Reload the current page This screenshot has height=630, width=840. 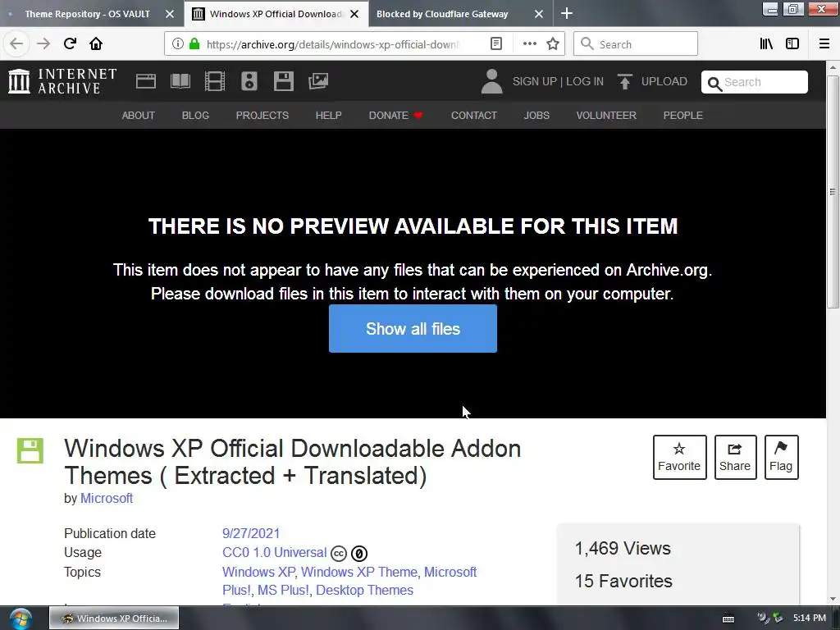tap(70, 44)
